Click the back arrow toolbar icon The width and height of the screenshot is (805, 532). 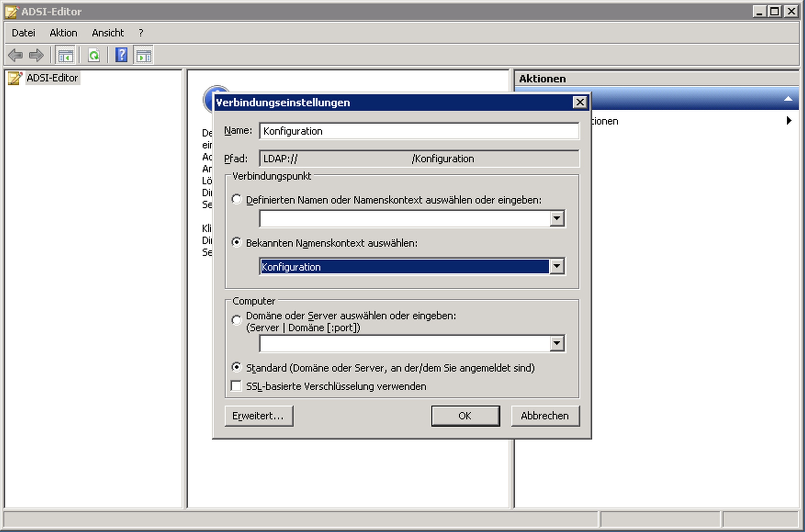coord(15,55)
